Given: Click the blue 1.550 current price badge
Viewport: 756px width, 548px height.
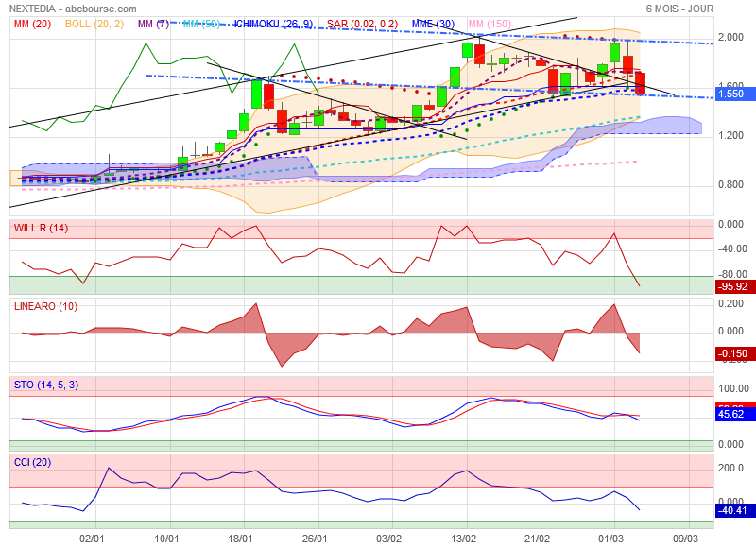Looking at the screenshot, I should 735,94.
